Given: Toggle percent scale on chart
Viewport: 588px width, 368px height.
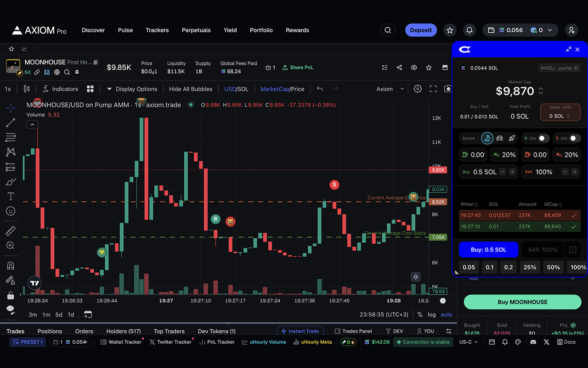Looking at the screenshot, I should click(420, 315).
